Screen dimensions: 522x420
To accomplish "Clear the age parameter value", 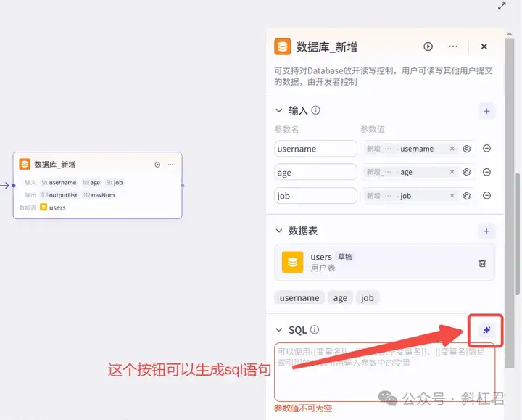I will pyautogui.click(x=452, y=172).
